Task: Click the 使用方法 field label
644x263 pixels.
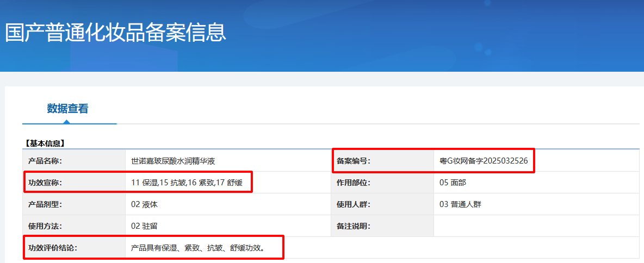Action: pyautogui.click(x=45, y=226)
